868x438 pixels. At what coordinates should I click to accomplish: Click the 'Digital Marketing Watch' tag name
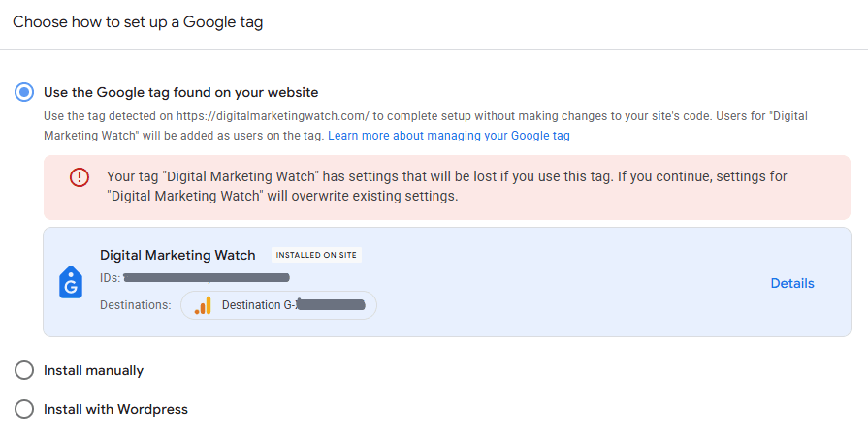tap(177, 255)
